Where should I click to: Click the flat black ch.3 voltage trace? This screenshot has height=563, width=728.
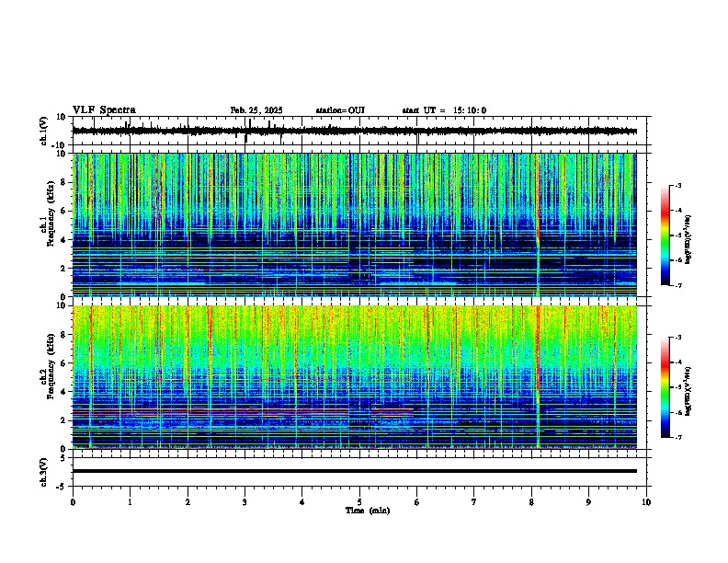click(354, 471)
